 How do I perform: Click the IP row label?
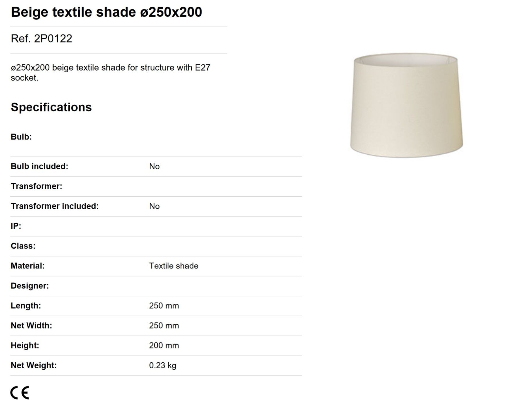16,226
